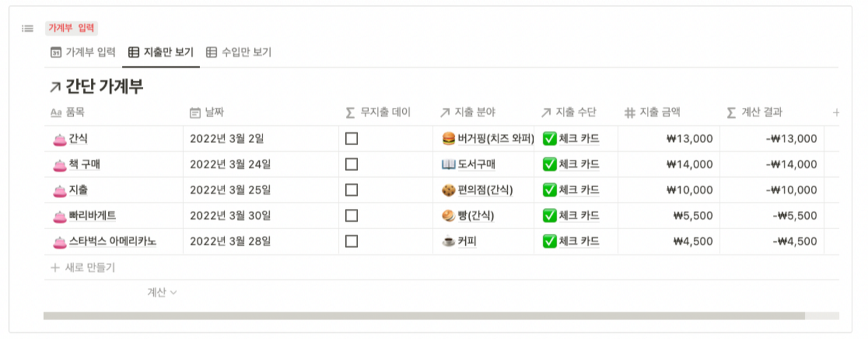Toggle 무지출 데이 checkbox for 책 구매
Screen dimensions: 868x339
(351, 165)
